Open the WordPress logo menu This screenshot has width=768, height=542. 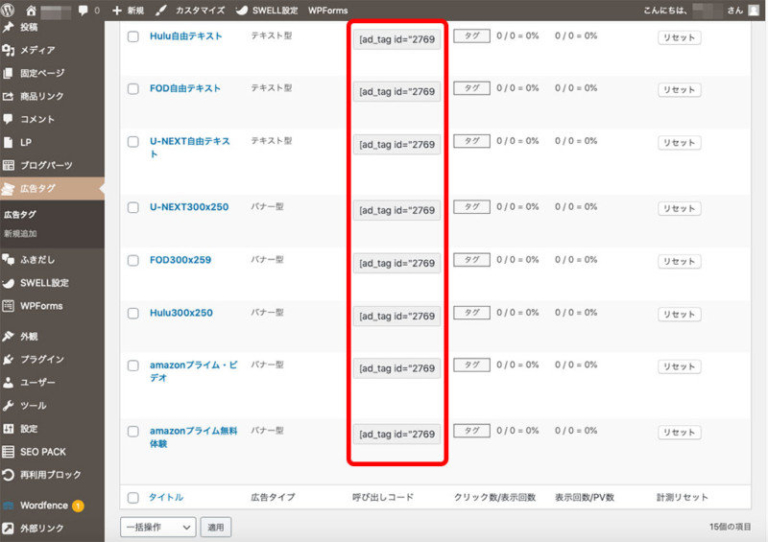coord(8,9)
